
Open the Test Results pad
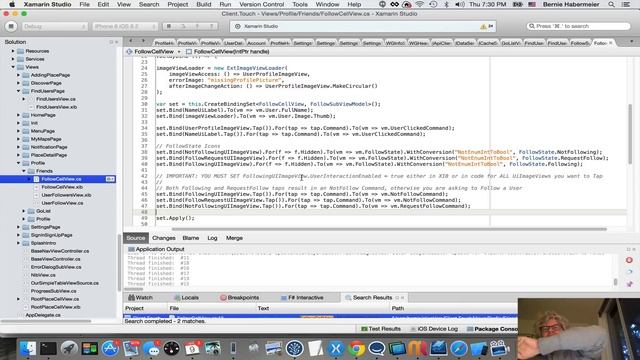click(381, 329)
